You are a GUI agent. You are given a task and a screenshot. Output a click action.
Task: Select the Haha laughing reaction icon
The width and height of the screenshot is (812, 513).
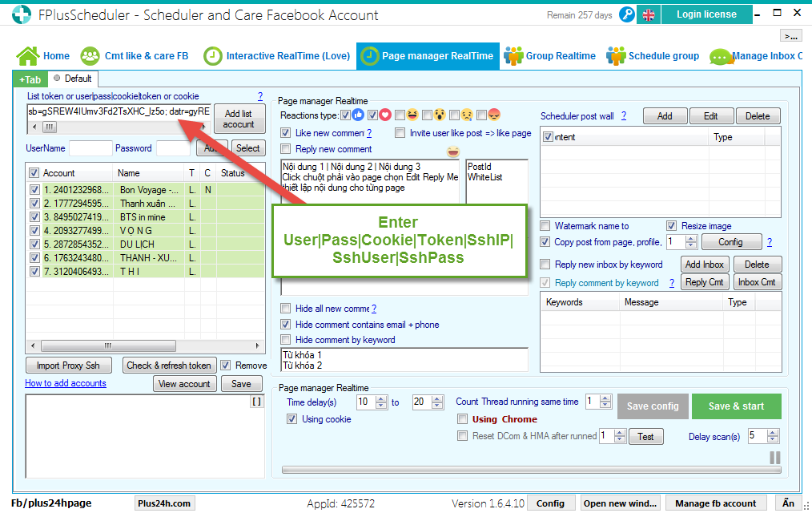(412, 115)
